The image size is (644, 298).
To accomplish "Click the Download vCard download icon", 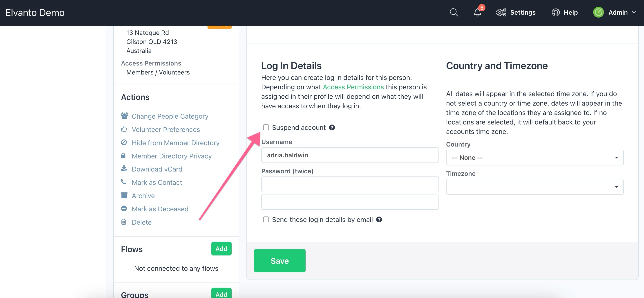I will pos(124,169).
